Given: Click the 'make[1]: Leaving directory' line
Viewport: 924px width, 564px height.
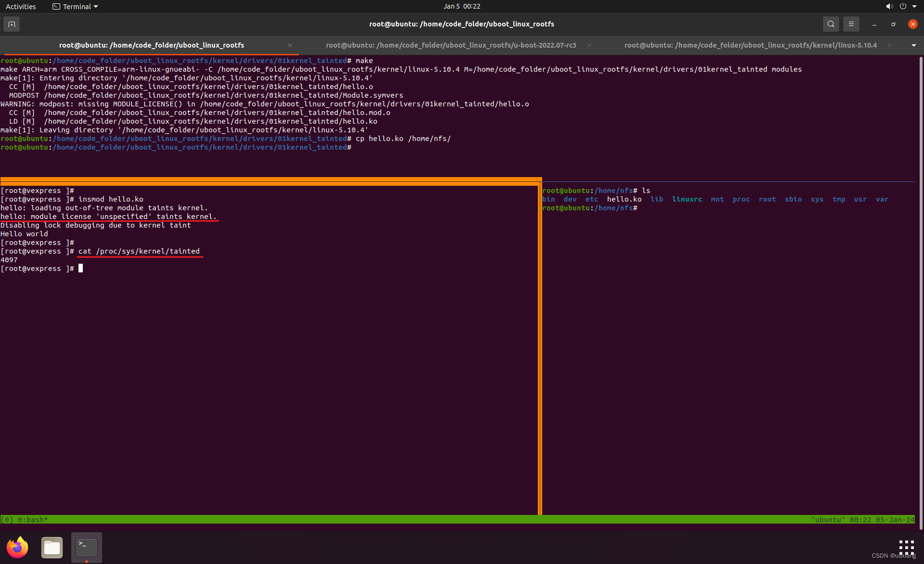Looking at the screenshot, I should click(184, 130).
